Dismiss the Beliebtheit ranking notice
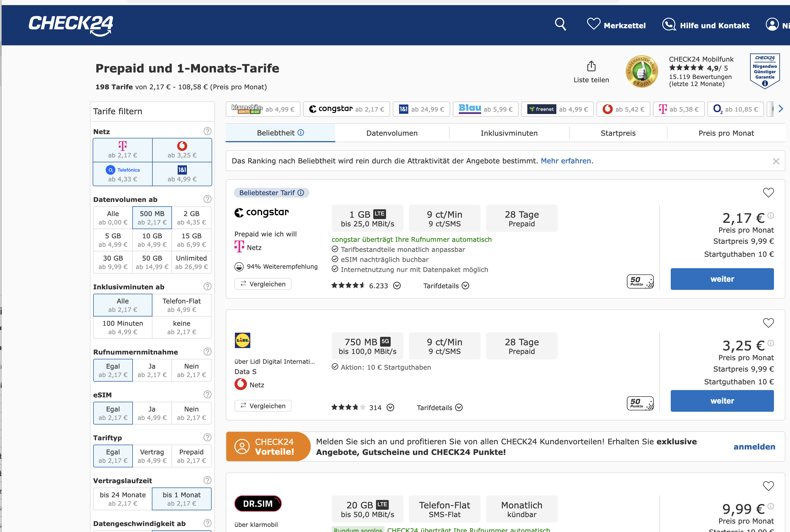Screen dimensions: 790x532 tap(776, 161)
